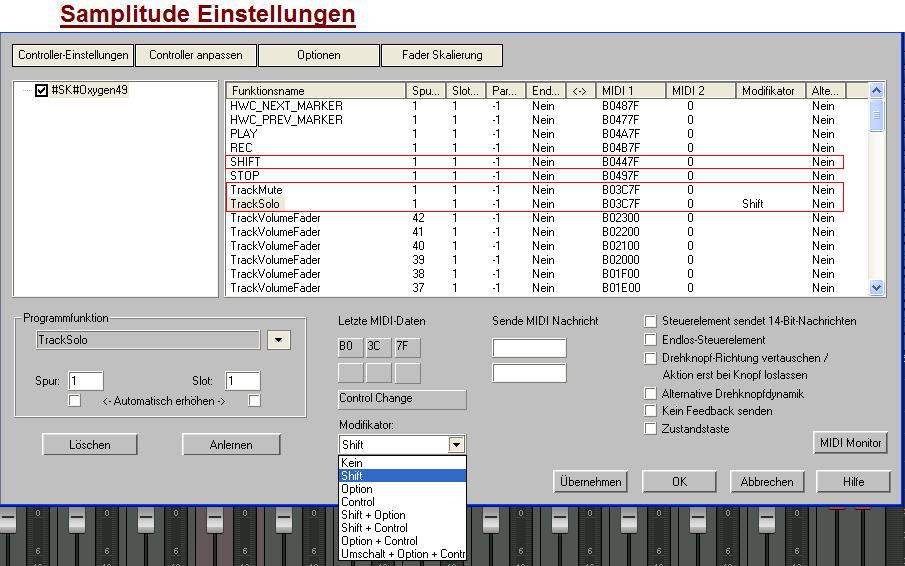This screenshot has height=566, width=905.
Task: Click the Anlernen button
Action: (x=231, y=445)
